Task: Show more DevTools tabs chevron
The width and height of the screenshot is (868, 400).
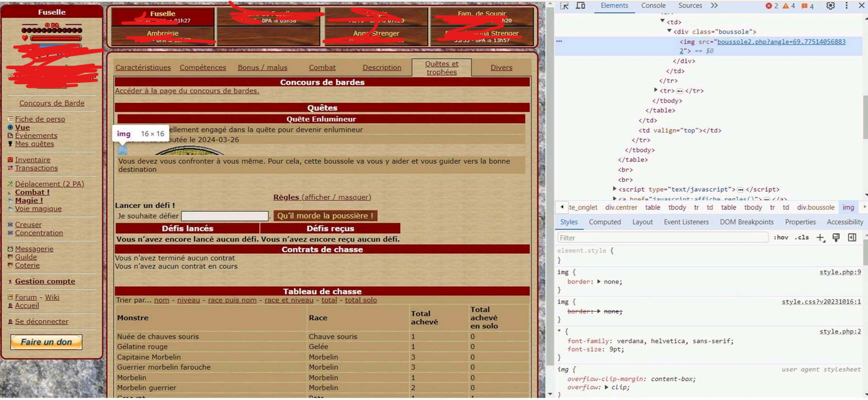Action: [714, 6]
